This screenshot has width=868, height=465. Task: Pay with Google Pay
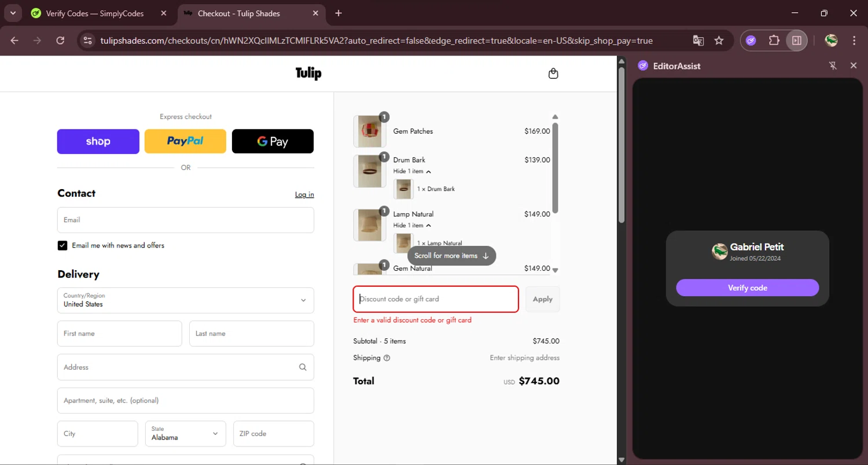point(273,142)
